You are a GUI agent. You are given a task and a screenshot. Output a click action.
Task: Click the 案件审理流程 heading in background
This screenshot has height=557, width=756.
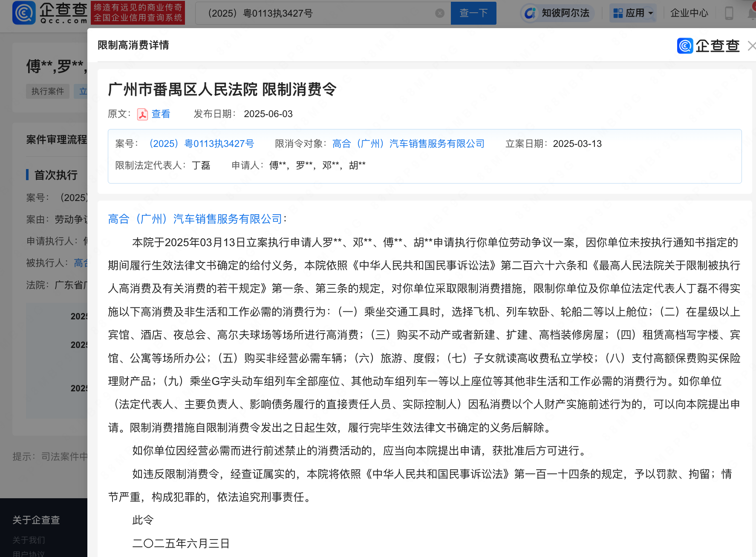57,140
